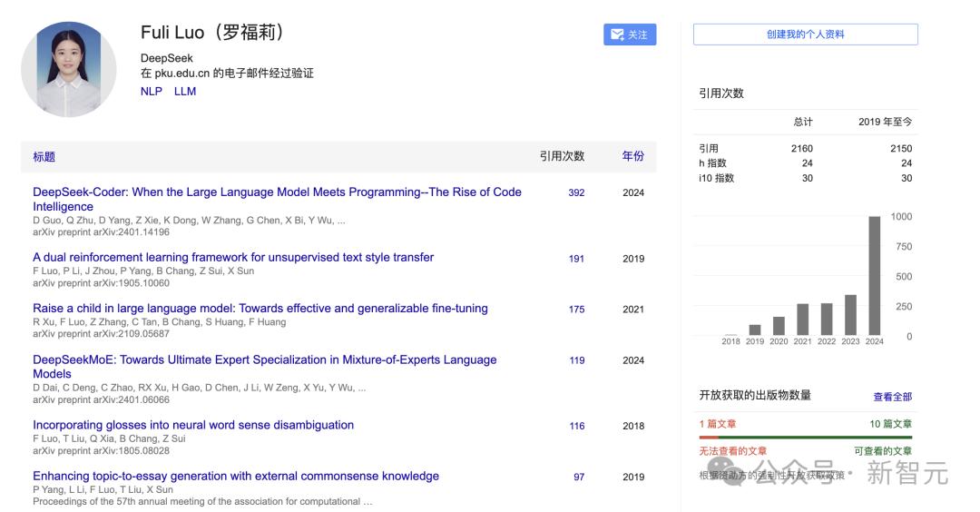Image resolution: width=980 pixels, height=512 pixels.
Task: Click the 2024 bar in citation chart
Action: point(875,275)
